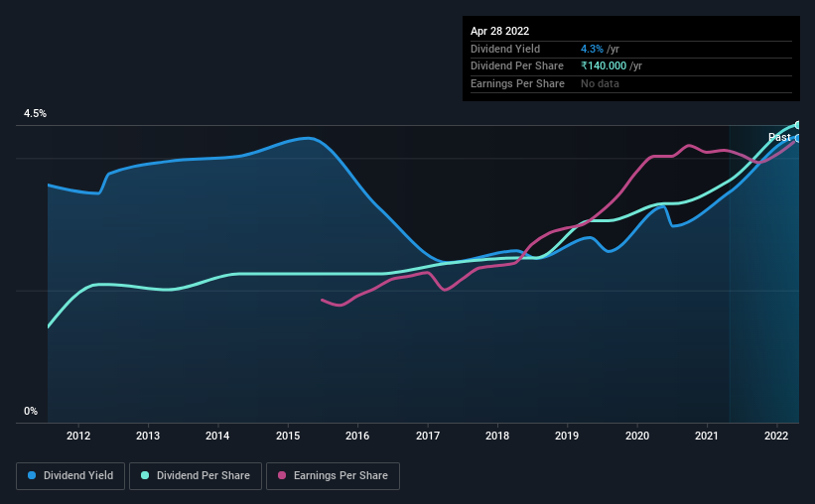
Task: Click the 2018 x-axis label
Action: 497,436
